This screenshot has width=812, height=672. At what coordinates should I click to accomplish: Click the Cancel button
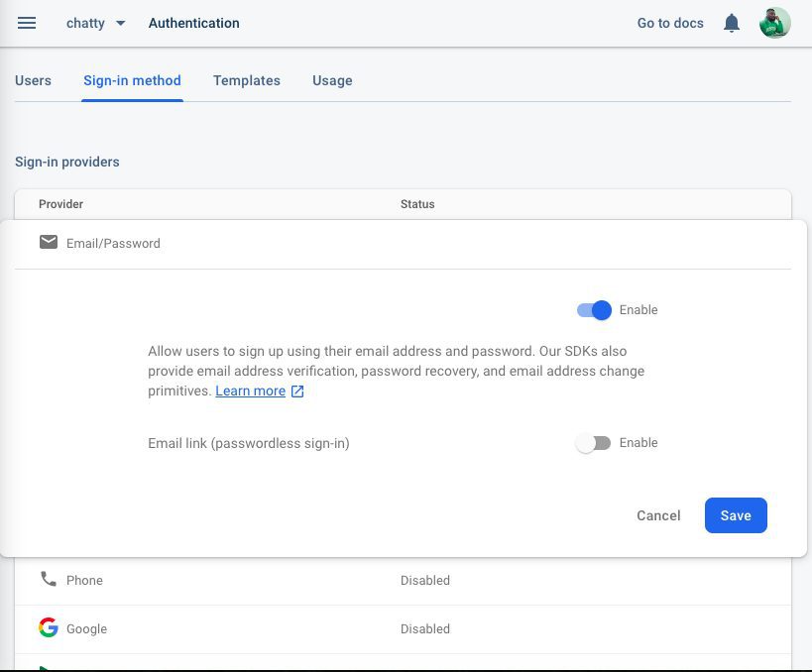point(658,515)
